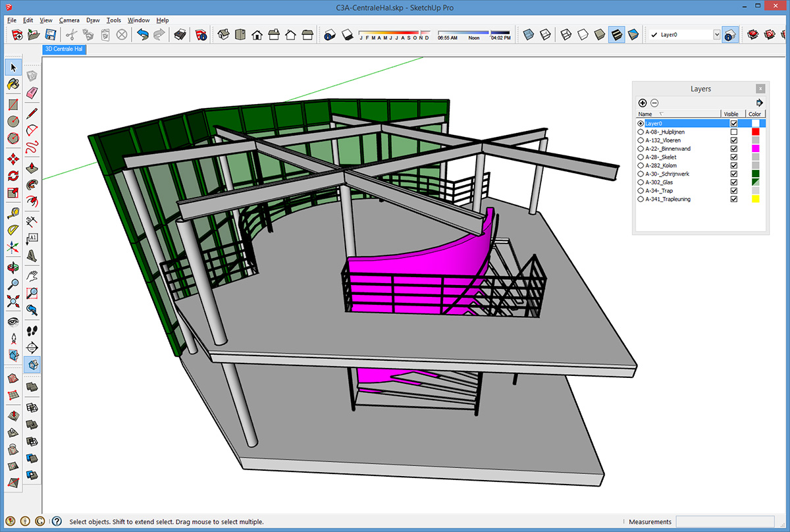The height and width of the screenshot is (532, 790).
Task: Pick the Freehand drawing tool
Action: click(32, 147)
